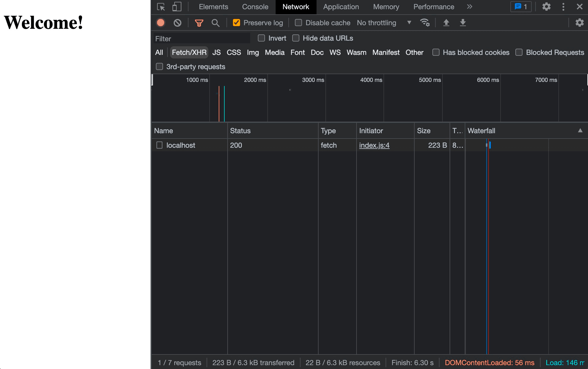Click the Invert filter button
The height and width of the screenshot is (369, 588).
(x=261, y=38)
